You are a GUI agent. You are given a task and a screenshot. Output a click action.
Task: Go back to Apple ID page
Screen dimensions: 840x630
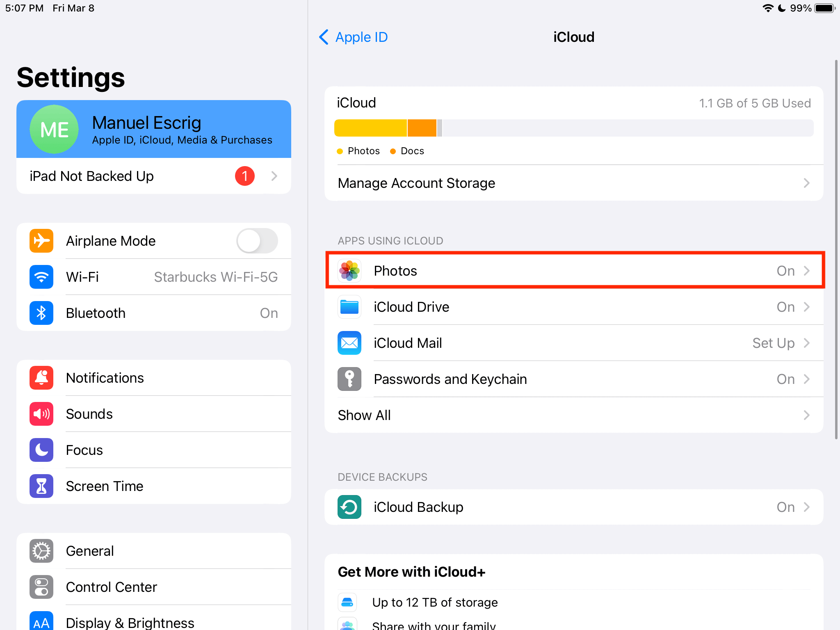[x=353, y=37]
